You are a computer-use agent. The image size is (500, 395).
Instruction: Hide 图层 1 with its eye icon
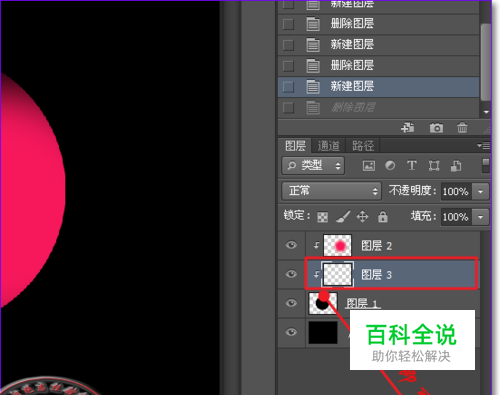291,303
